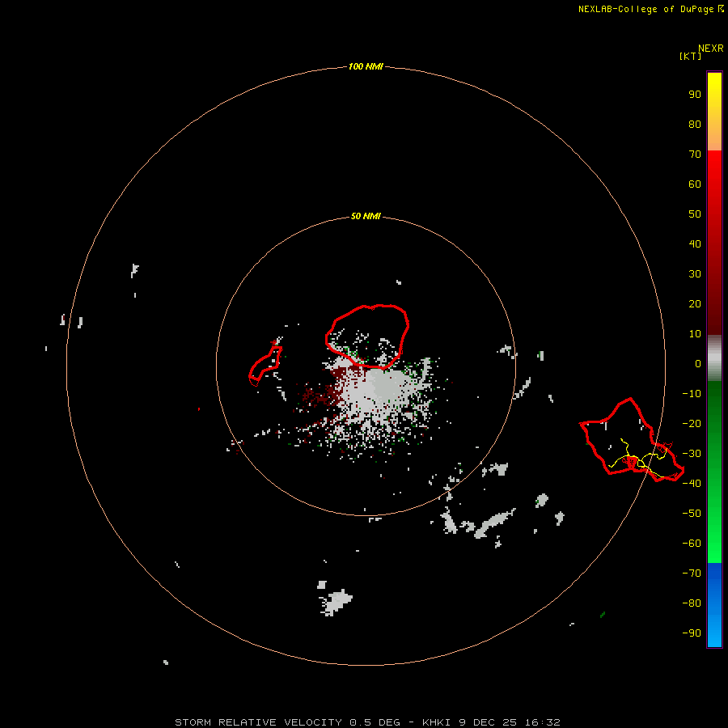728x728 pixels.
Task: Click the -60 value on velocity scale
Action: tap(692, 544)
